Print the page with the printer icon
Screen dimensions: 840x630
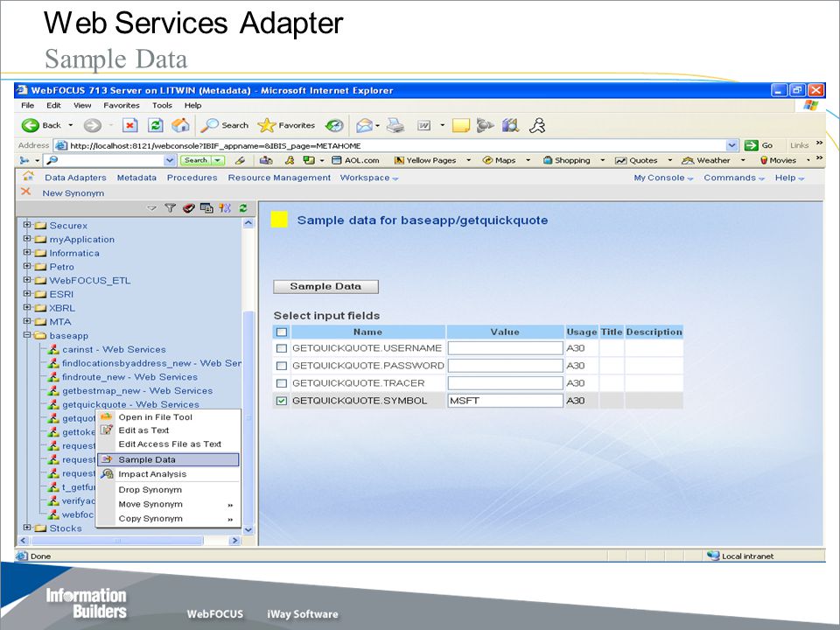pyautogui.click(x=395, y=125)
